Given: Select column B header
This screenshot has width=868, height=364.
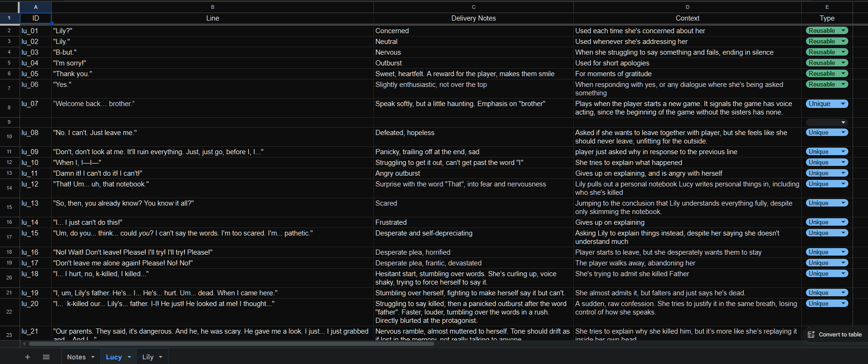Looking at the screenshot, I should point(212,7).
